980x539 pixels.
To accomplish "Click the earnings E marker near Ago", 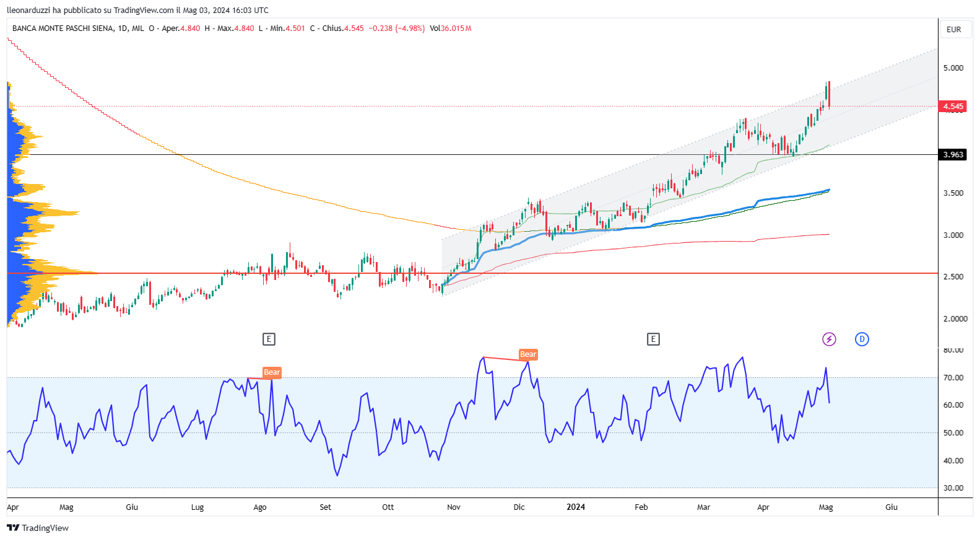I will 269,339.
